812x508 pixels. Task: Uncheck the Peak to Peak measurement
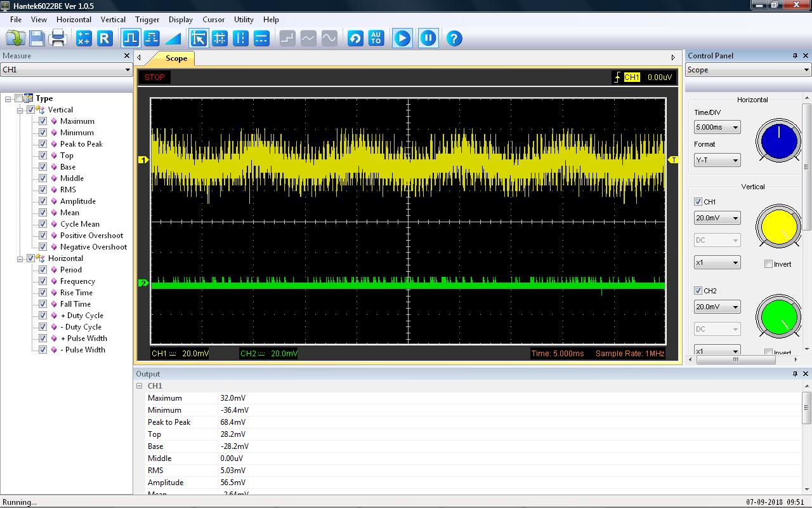point(43,144)
